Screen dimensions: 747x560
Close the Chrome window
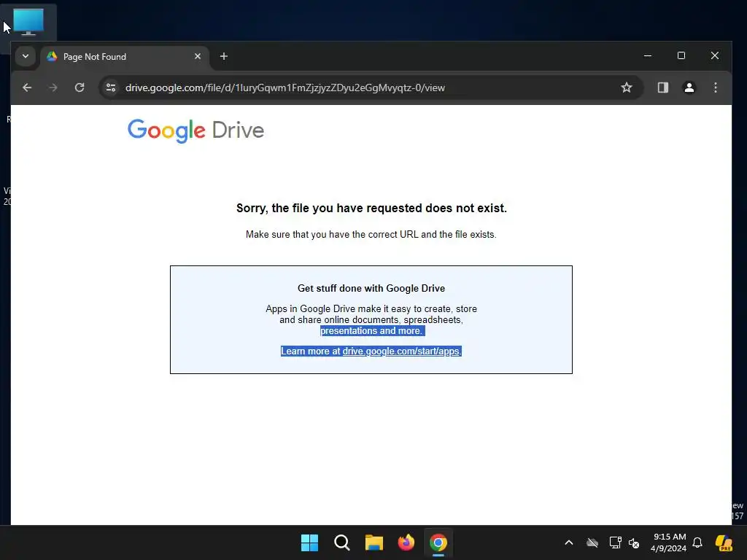click(715, 55)
